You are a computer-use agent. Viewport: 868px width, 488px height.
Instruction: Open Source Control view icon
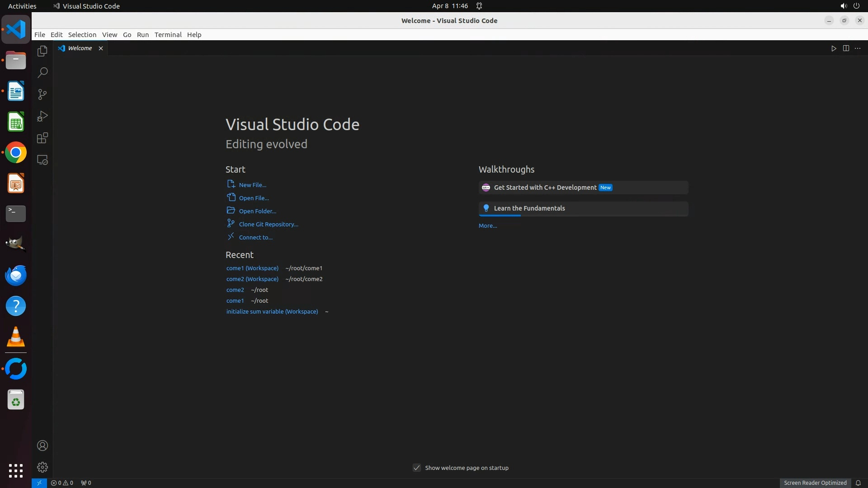pyautogui.click(x=42, y=94)
